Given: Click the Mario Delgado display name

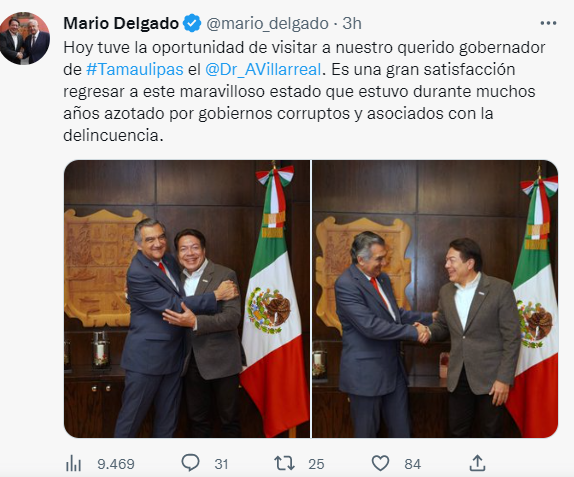Looking at the screenshot, I should (x=121, y=23).
